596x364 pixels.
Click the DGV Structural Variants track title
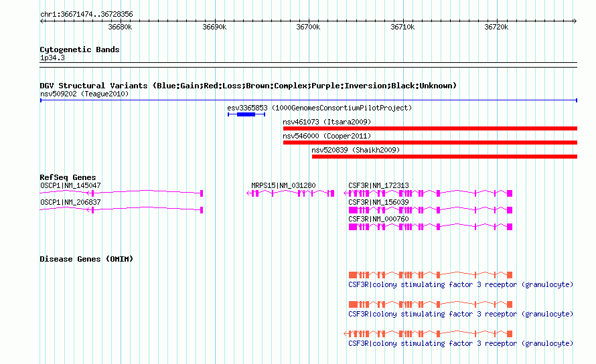point(248,86)
